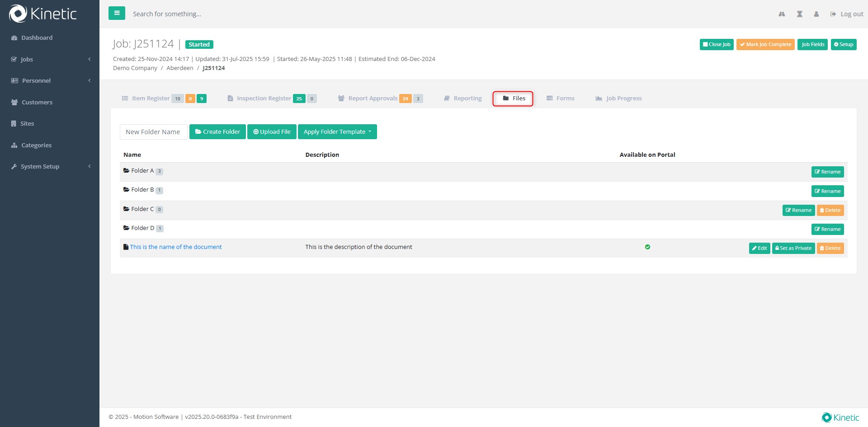Click the Kinetic logo in the sidebar
Image resolution: width=868 pixels, height=427 pixels.
pyautogui.click(x=43, y=14)
